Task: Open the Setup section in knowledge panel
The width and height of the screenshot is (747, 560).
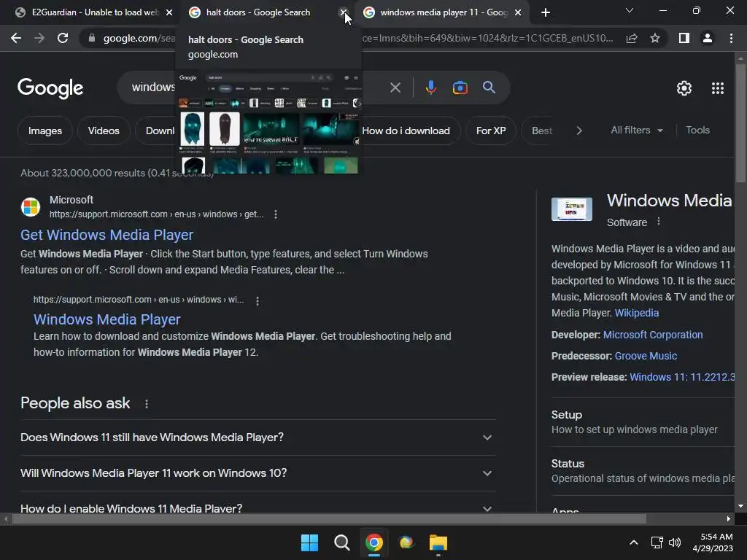Action: click(643, 422)
